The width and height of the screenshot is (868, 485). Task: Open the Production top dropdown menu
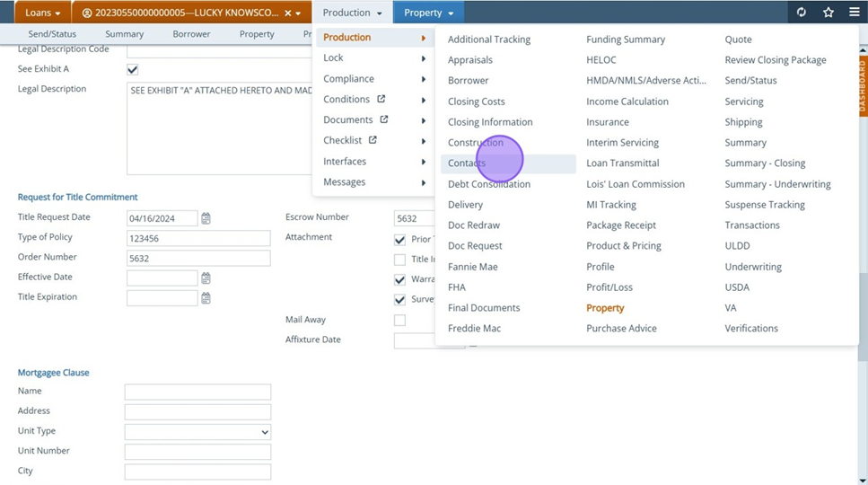(x=352, y=13)
